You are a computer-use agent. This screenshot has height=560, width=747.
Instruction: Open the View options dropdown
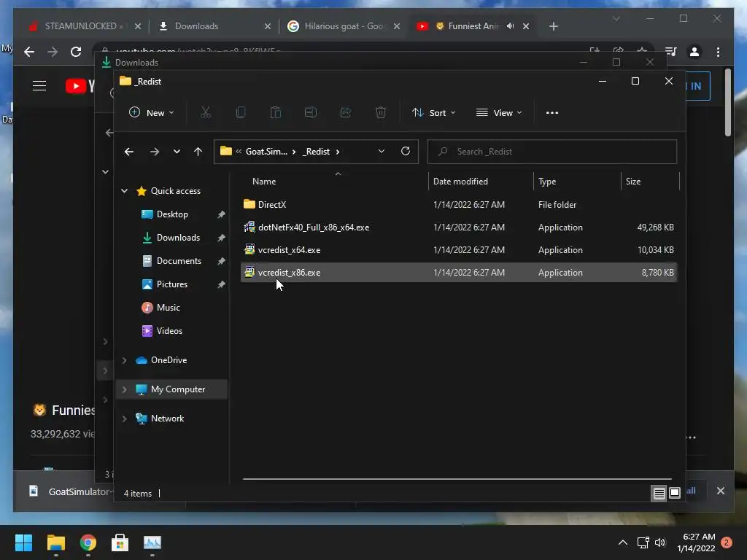point(499,113)
